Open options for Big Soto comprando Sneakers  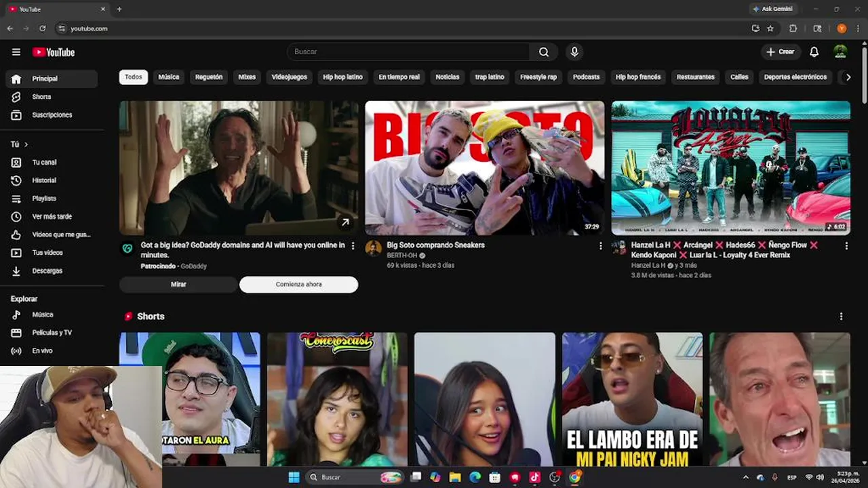click(x=600, y=246)
